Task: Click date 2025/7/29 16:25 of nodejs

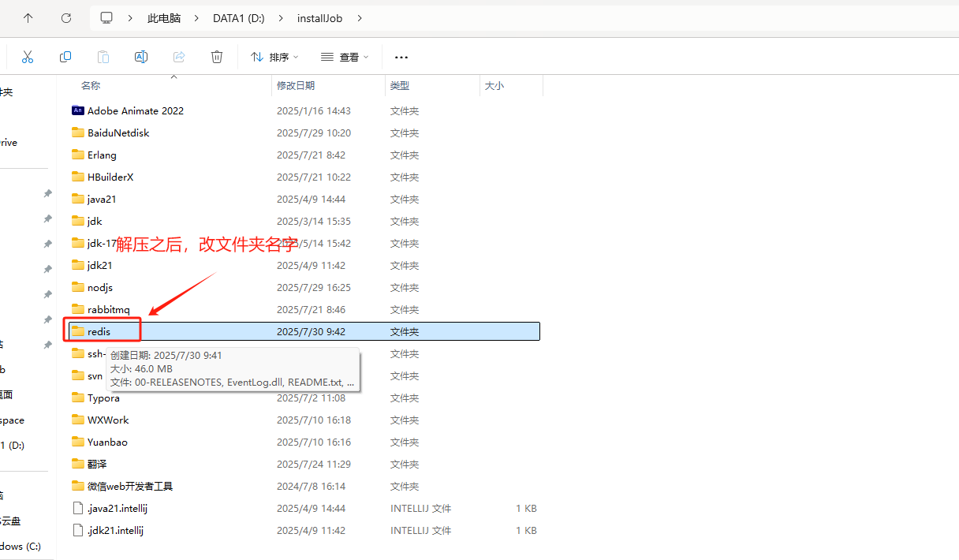Action: coord(313,288)
